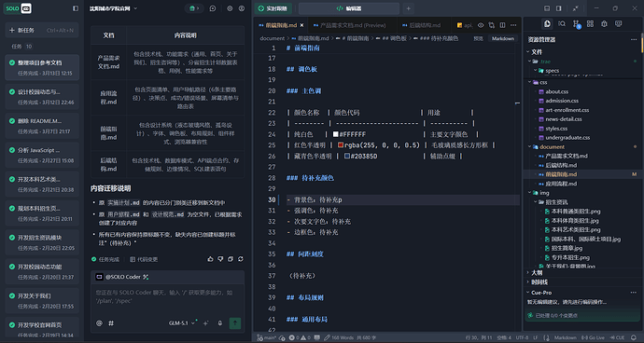Switch to the 编辑器 view
This screenshot has width=644, height=343.
[x=349, y=8]
